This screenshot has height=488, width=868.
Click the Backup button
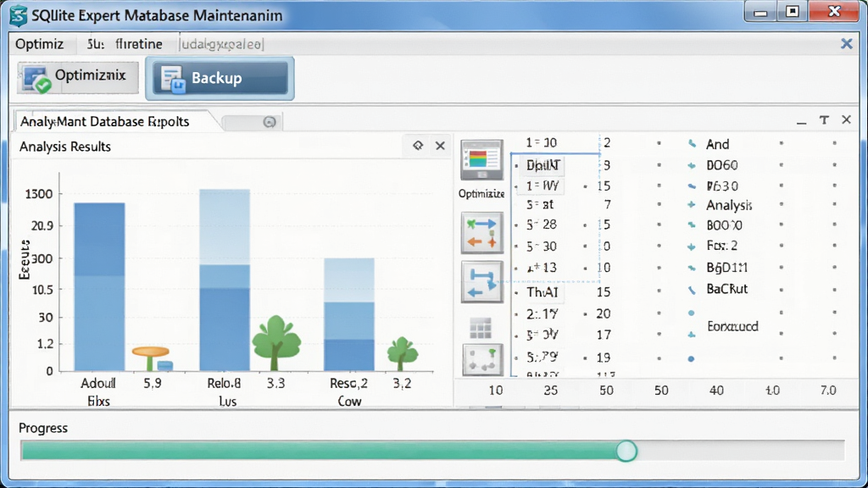click(220, 78)
